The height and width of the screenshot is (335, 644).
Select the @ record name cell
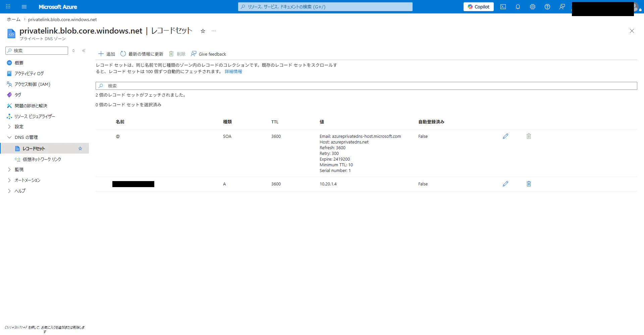click(118, 136)
